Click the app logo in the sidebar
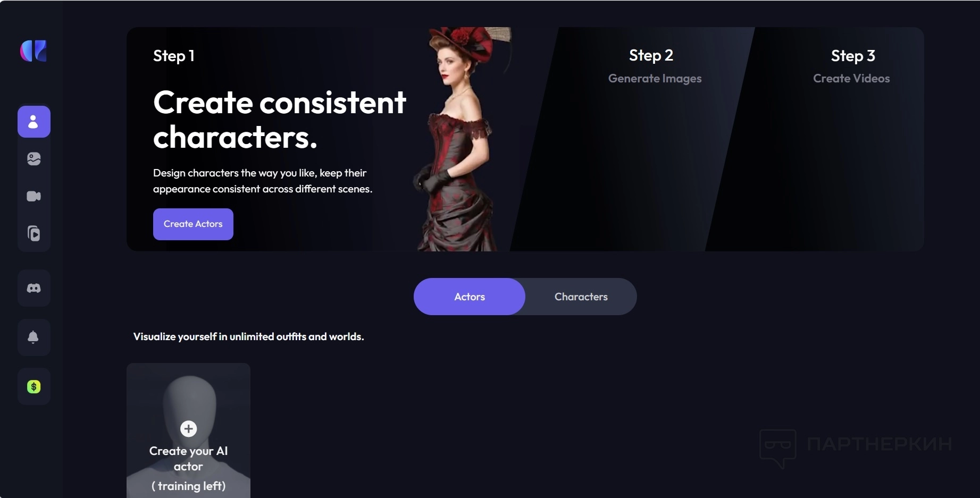 coord(33,51)
